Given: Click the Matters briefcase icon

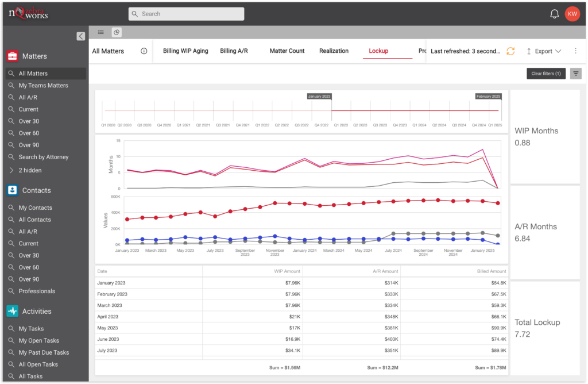Looking at the screenshot, I should (13, 56).
